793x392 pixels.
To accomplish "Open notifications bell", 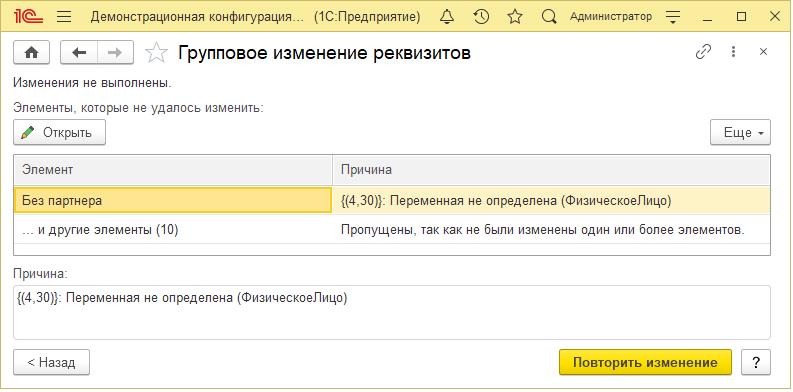I will (447, 17).
